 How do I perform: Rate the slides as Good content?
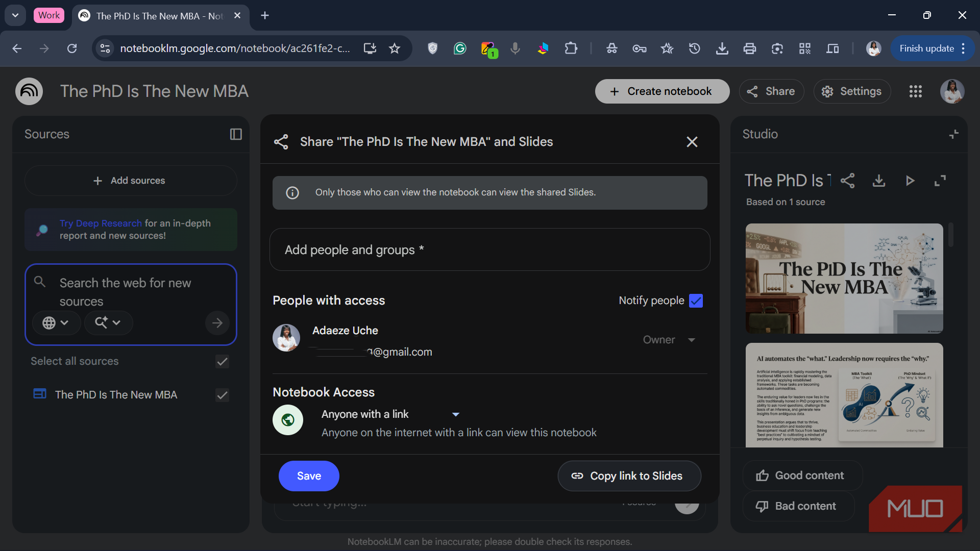click(x=802, y=475)
